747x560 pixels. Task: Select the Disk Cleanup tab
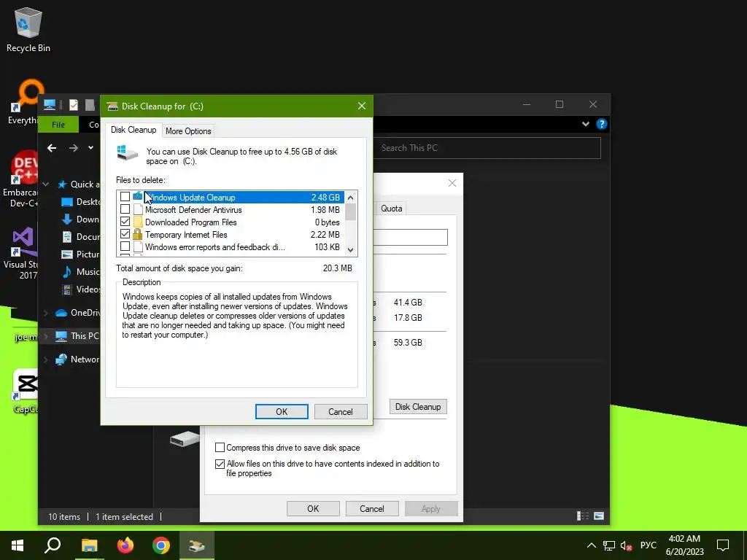133,130
